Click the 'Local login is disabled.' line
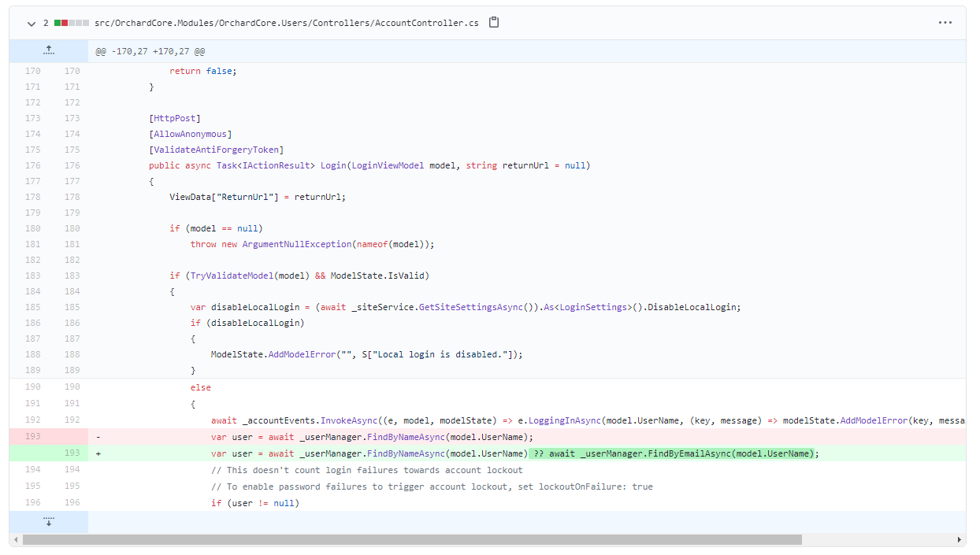The height and width of the screenshot is (555, 980). (366, 354)
